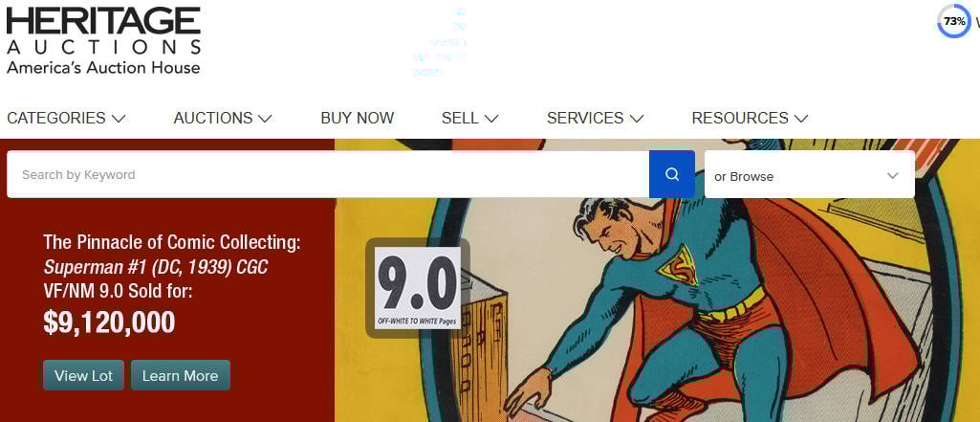Click the blue magnifier search button
This screenshot has height=422, width=980.
pyautogui.click(x=672, y=174)
